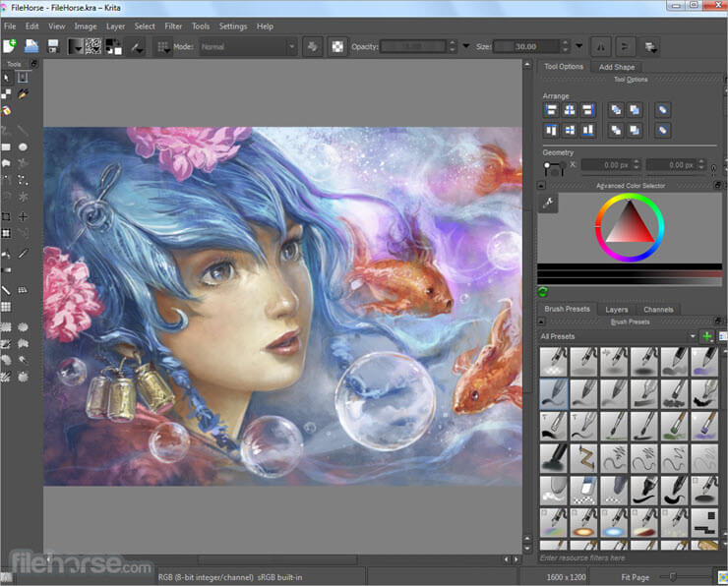Click the align bottom edges icon
The height and width of the screenshot is (586, 728).
click(x=588, y=129)
